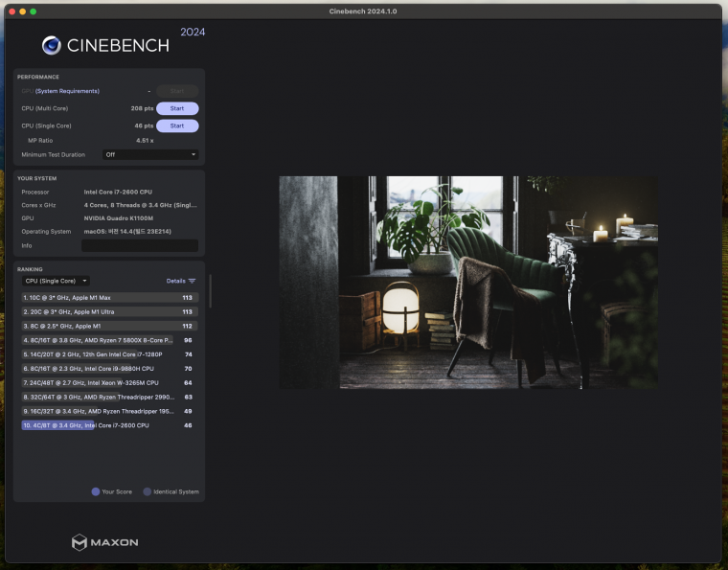Click the 2024 version label

tap(193, 32)
